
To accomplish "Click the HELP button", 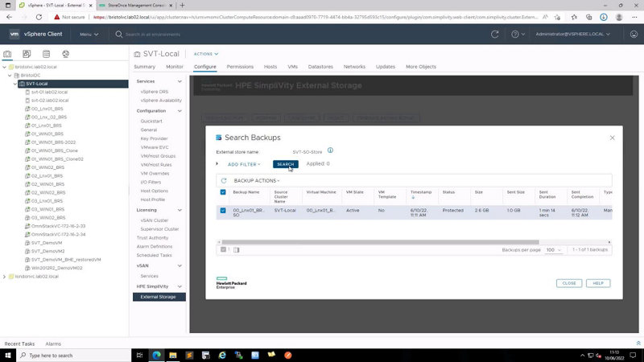I will [x=598, y=283].
